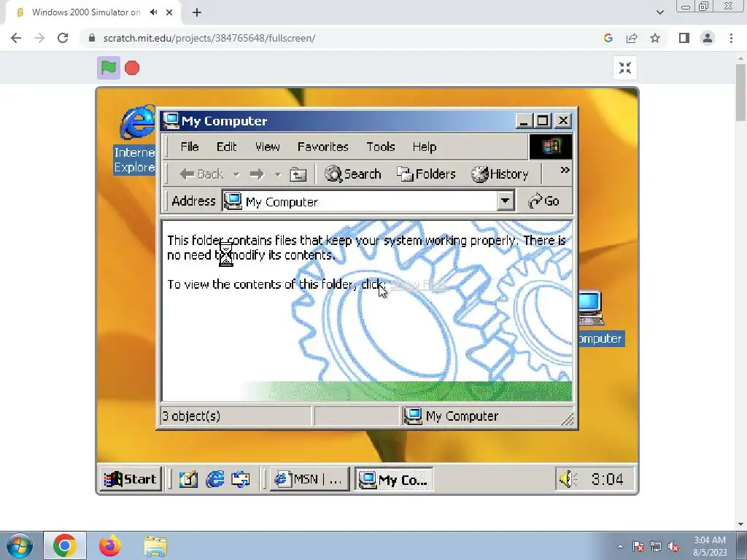Open the Help menu

(425, 147)
